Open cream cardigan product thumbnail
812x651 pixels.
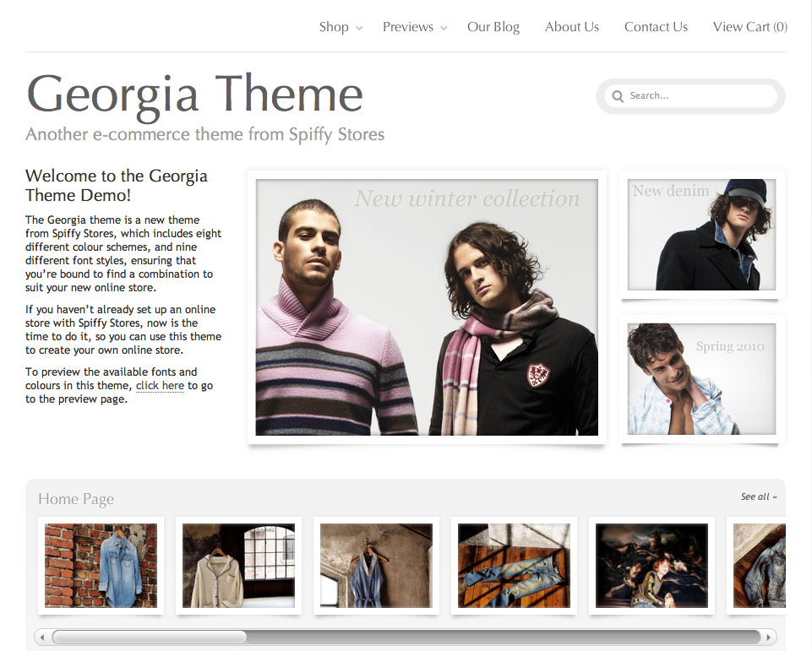click(x=239, y=566)
